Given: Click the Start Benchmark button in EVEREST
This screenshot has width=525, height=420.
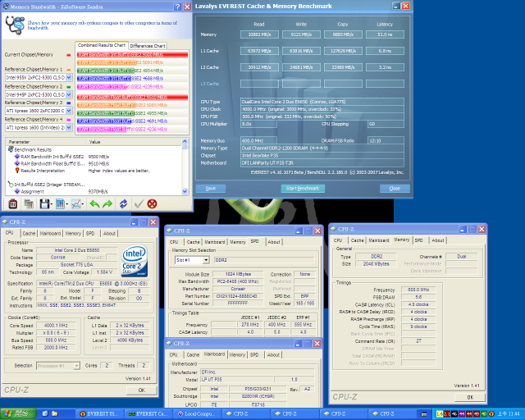Looking at the screenshot, I should pos(303,189).
